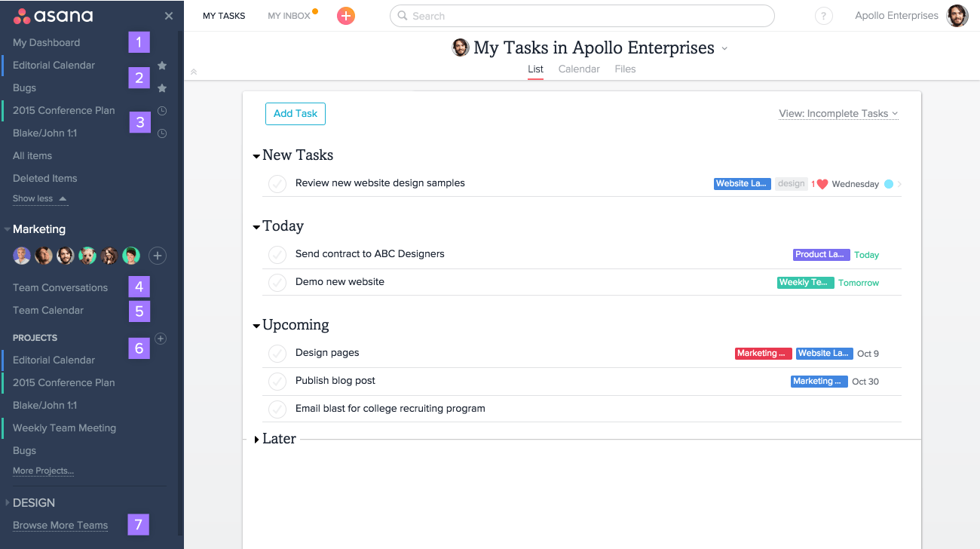
Task: Mark Email blast for college recruiting complete
Action: click(277, 409)
